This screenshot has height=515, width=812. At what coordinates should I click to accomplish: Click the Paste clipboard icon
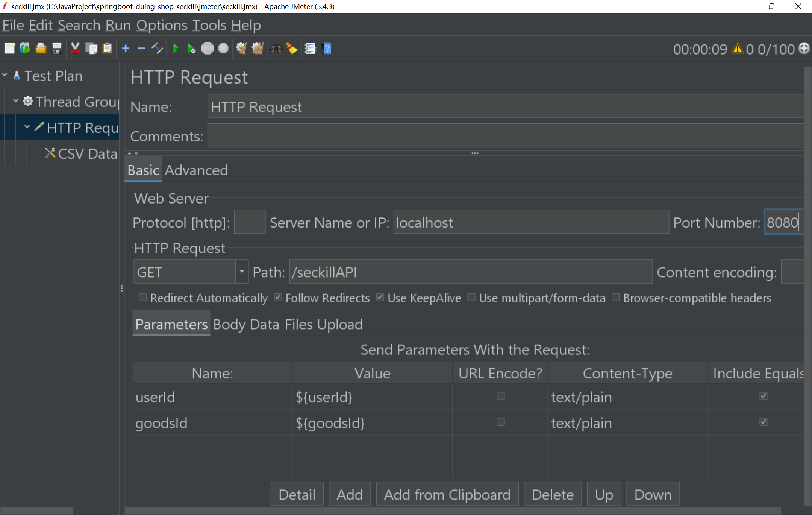[107, 49]
